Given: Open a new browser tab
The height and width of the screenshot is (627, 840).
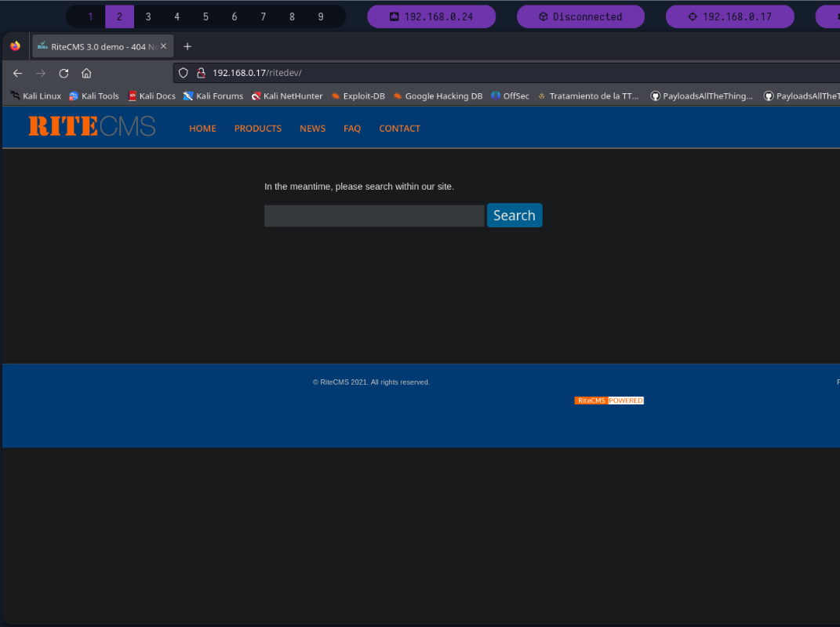Looking at the screenshot, I should [187, 46].
